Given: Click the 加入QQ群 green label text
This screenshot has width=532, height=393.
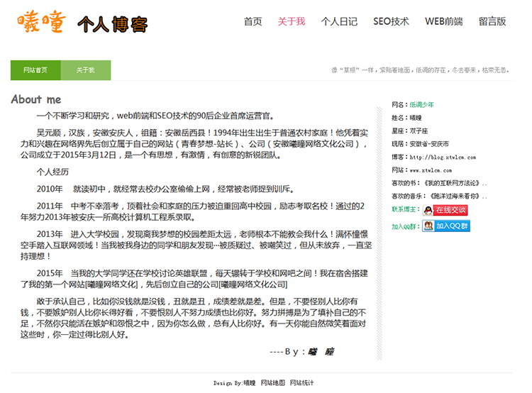Looking at the screenshot, I should [x=406, y=226].
